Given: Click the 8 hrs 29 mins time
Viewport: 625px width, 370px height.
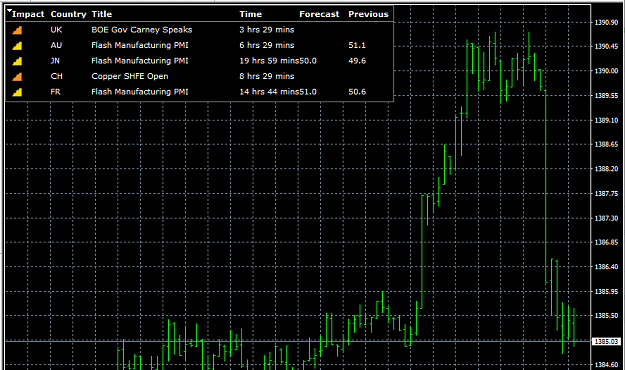Looking at the screenshot, I should coord(267,77).
